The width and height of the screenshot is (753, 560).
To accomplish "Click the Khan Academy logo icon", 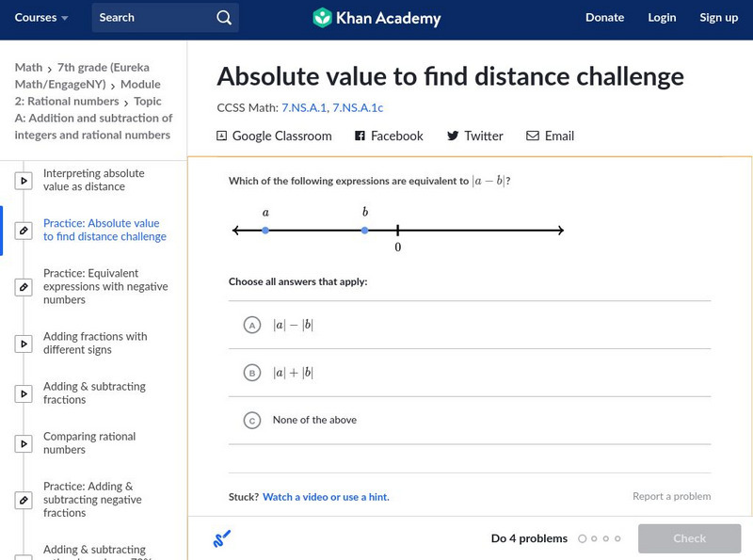I will click(x=323, y=18).
